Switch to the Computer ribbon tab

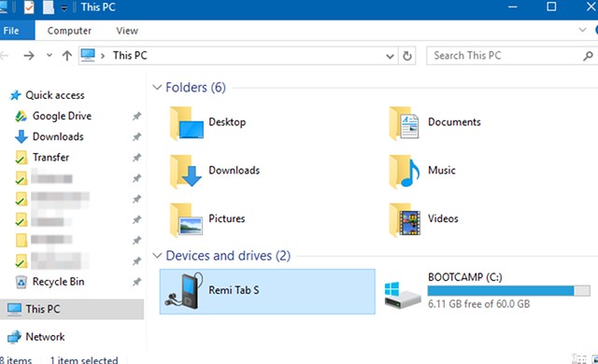[69, 31]
